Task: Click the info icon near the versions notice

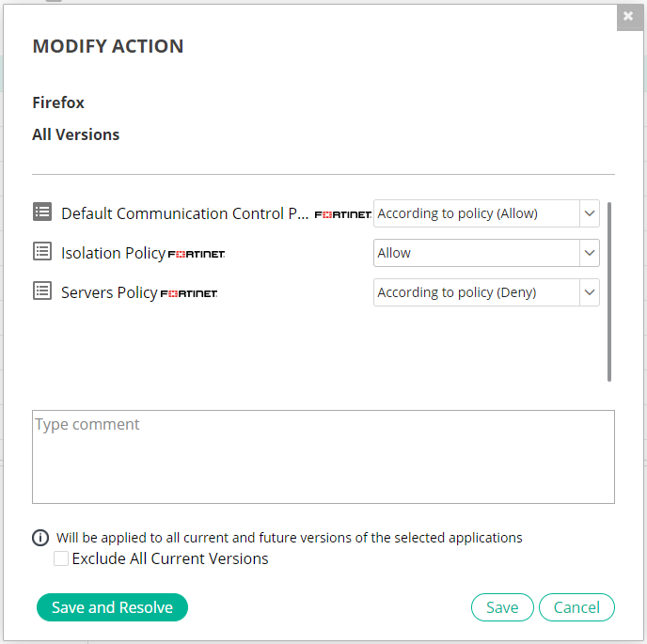Action: pos(40,539)
